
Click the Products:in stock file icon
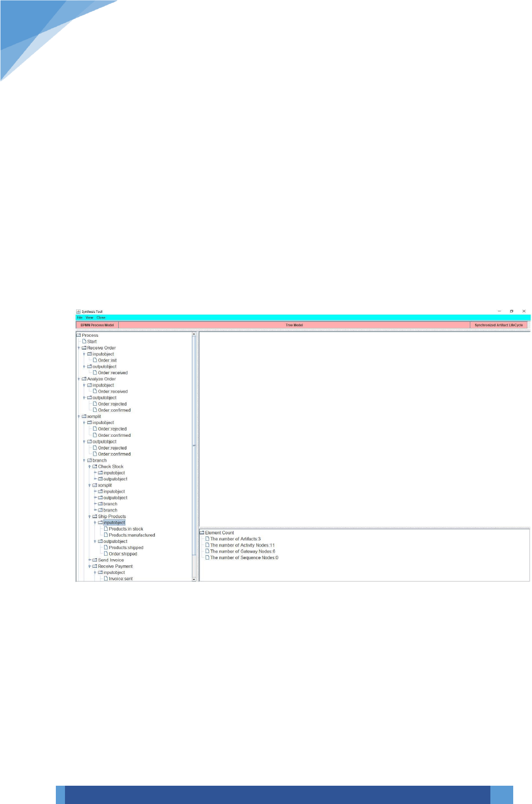pyautogui.click(x=106, y=529)
